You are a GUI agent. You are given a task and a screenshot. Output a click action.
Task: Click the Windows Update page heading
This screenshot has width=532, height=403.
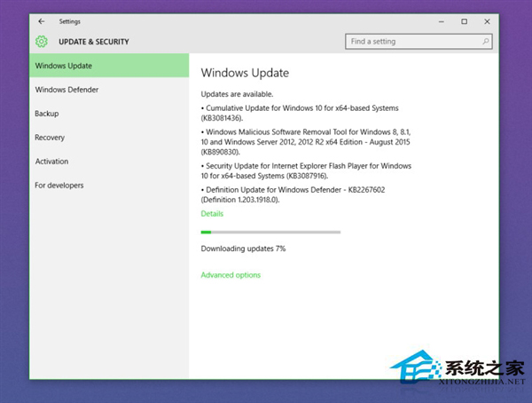coord(245,73)
